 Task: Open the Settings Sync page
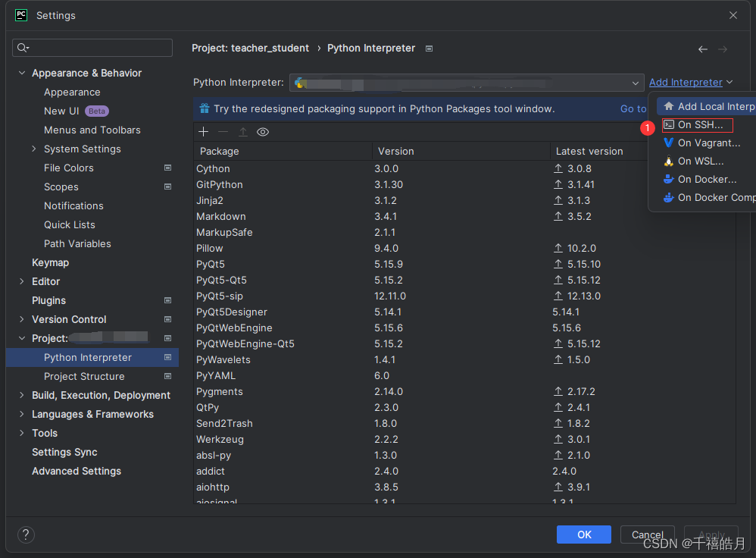click(64, 453)
